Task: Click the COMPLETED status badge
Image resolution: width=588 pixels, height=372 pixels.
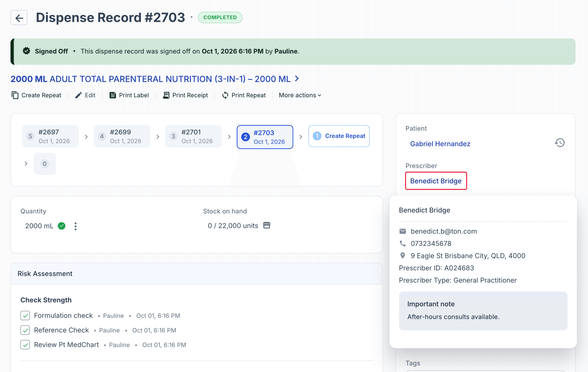Action: pos(220,17)
